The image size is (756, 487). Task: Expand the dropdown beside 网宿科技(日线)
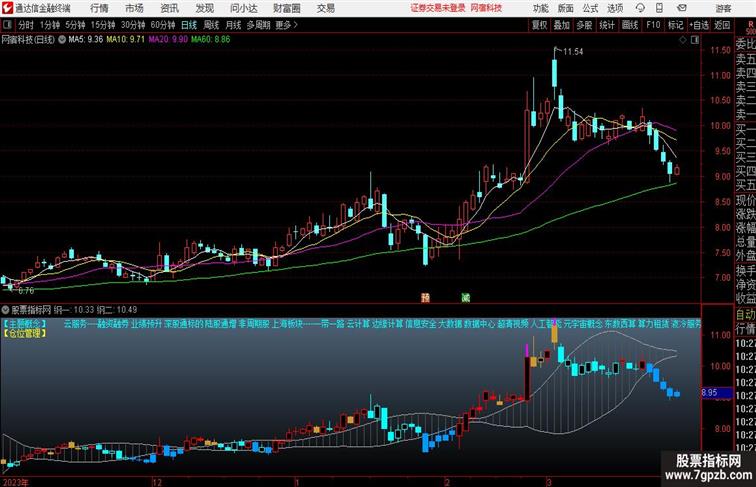pos(62,40)
